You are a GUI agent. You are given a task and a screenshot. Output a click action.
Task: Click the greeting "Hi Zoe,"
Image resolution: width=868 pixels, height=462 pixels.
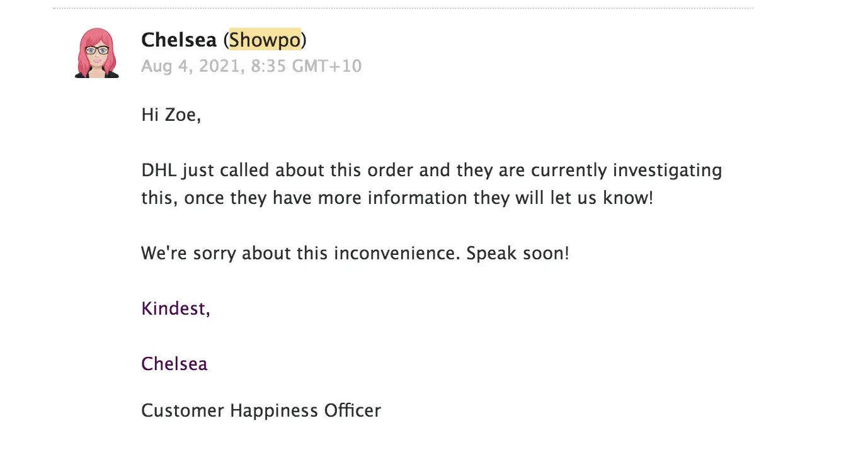[171, 115]
